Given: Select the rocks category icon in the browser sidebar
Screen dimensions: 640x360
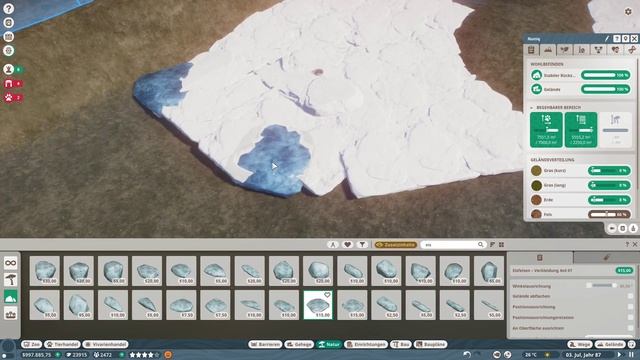Looking at the screenshot, I should [11, 297].
